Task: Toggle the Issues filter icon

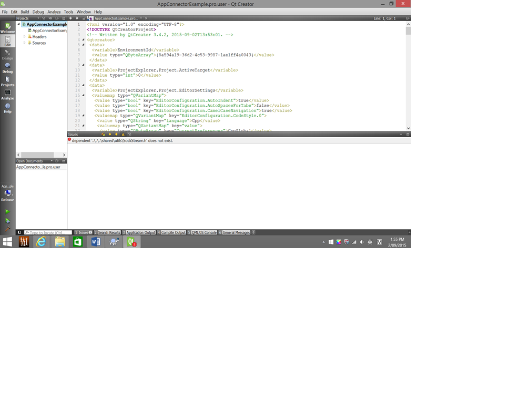Action: tap(129, 134)
